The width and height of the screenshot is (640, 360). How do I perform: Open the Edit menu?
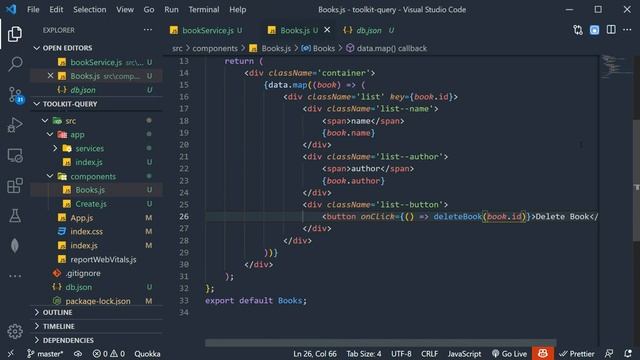(x=56, y=9)
